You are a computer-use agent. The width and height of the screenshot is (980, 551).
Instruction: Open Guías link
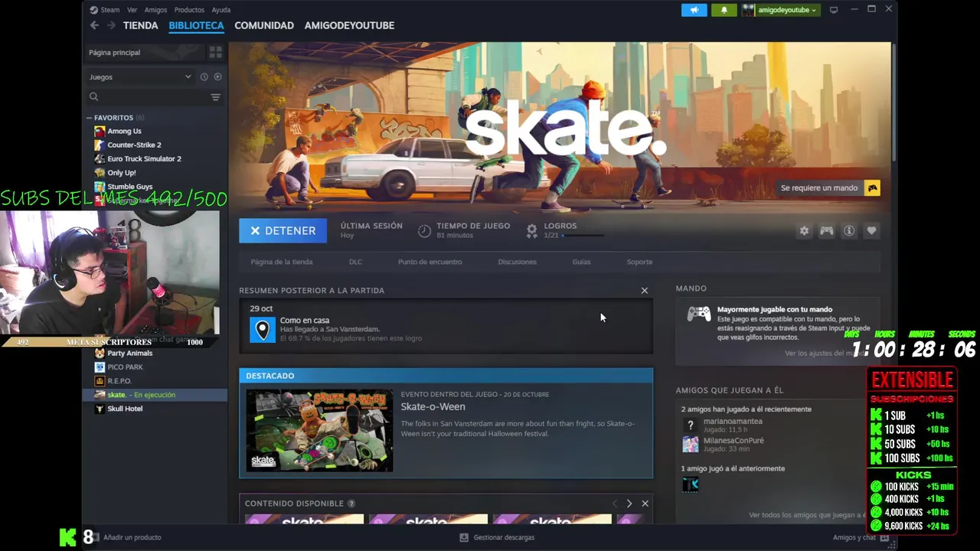tap(581, 262)
